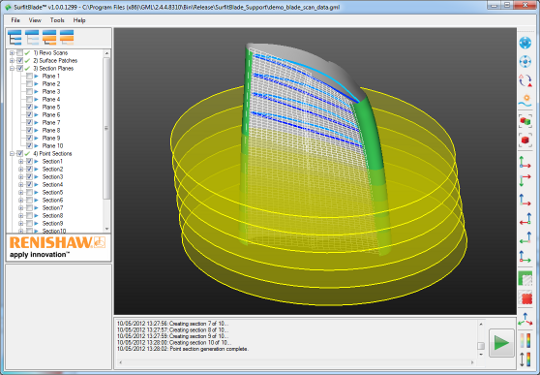Click the three-axis coordinate system icon
Viewport: 540px width, 375px height.
tap(525, 319)
